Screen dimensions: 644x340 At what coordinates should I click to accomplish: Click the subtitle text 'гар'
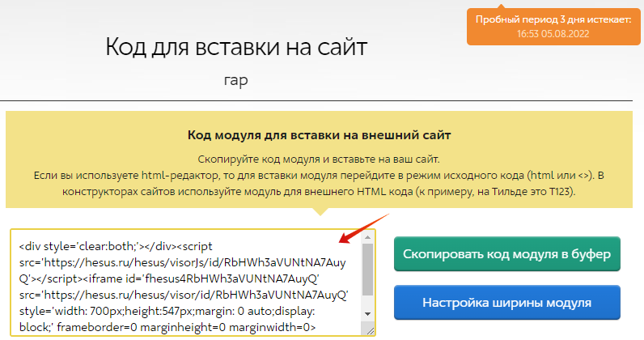(236, 80)
